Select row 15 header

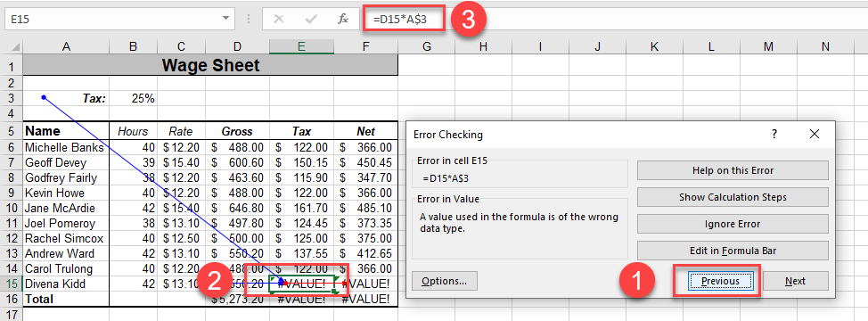click(x=11, y=284)
